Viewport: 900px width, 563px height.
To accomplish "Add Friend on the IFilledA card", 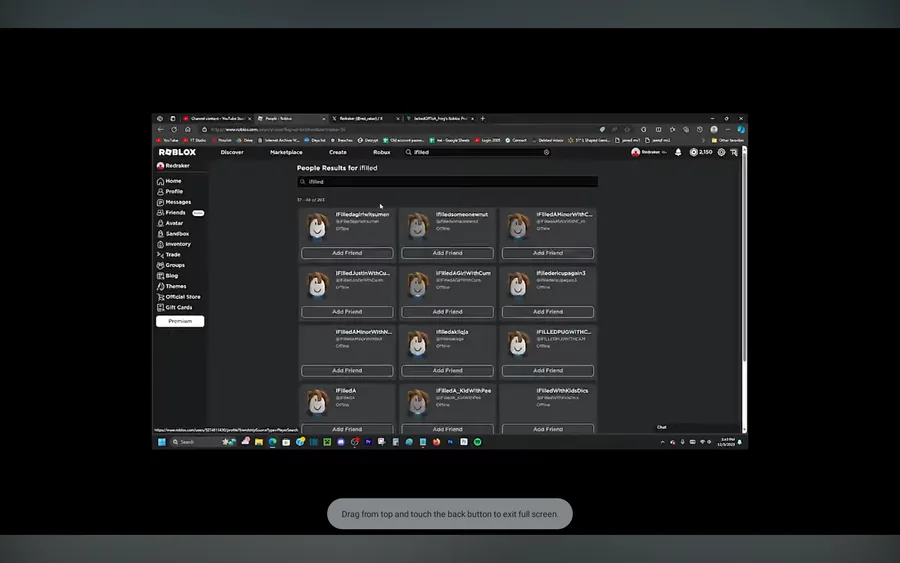I will click(347, 429).
